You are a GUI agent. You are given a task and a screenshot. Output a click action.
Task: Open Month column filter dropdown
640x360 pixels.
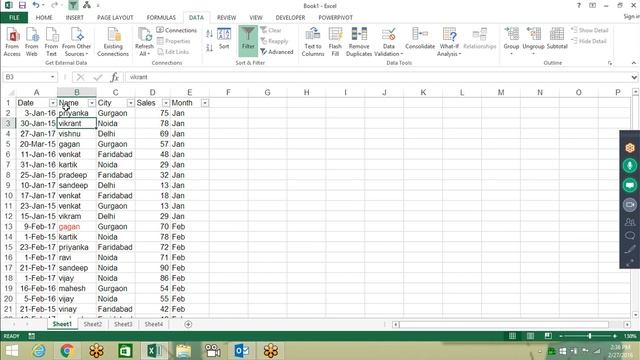205,103
